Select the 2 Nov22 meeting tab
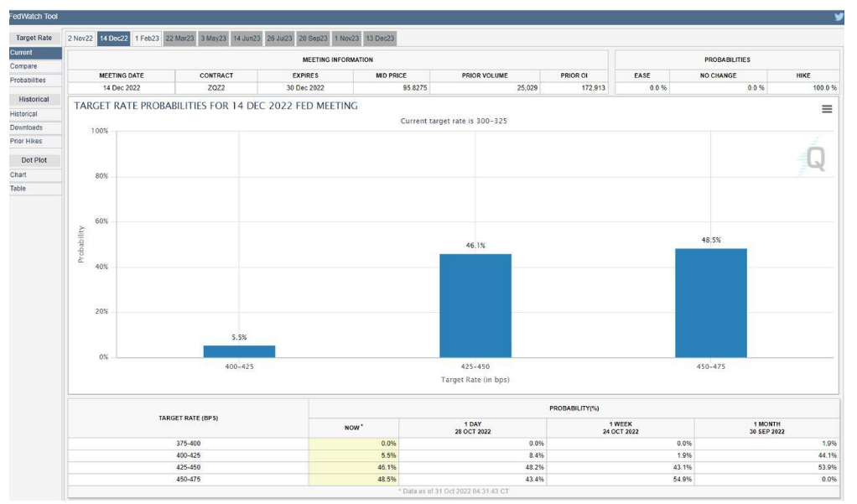Viewport: 857px width, 504px height. pyautogui.click(x=81, y=39)
